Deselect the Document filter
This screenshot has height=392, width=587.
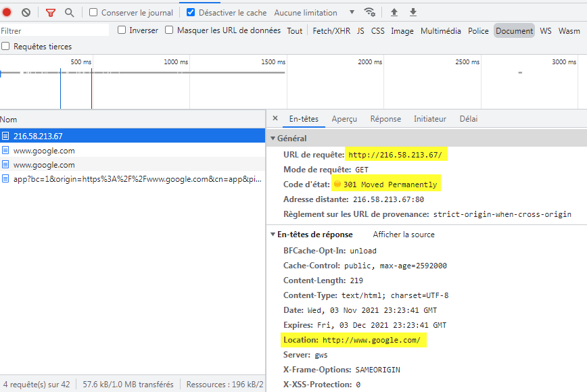click(515, 31)
